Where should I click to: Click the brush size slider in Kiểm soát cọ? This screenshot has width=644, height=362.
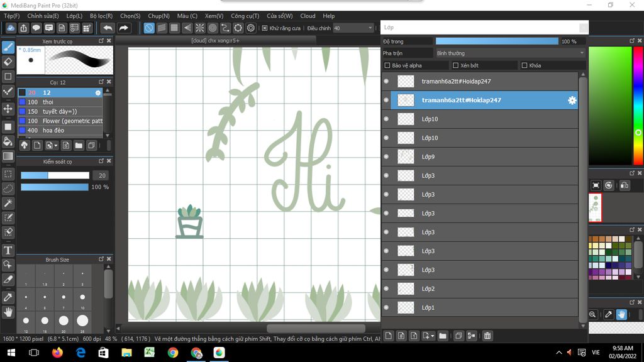point(55,176)
